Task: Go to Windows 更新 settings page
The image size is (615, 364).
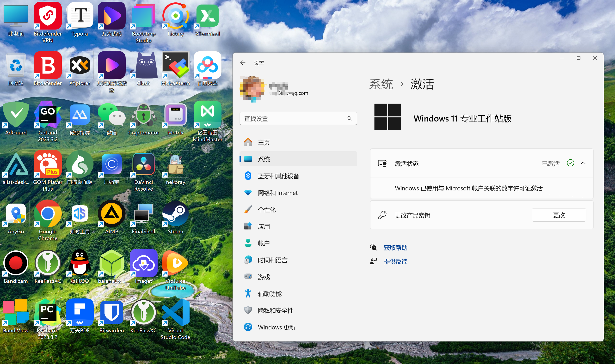Action: tap(276, 327)
